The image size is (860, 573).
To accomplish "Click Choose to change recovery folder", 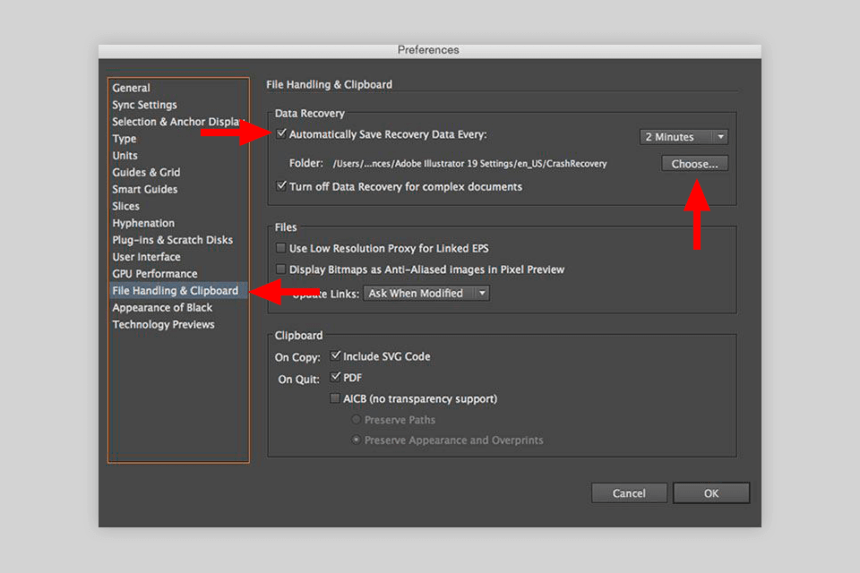I will 694,163.
